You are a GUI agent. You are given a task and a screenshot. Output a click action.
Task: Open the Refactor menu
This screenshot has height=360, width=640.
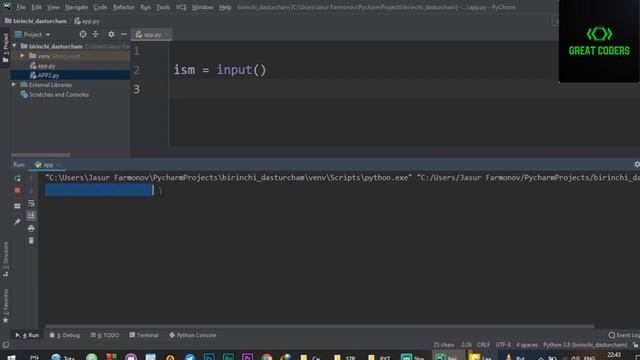pos(124,7)
